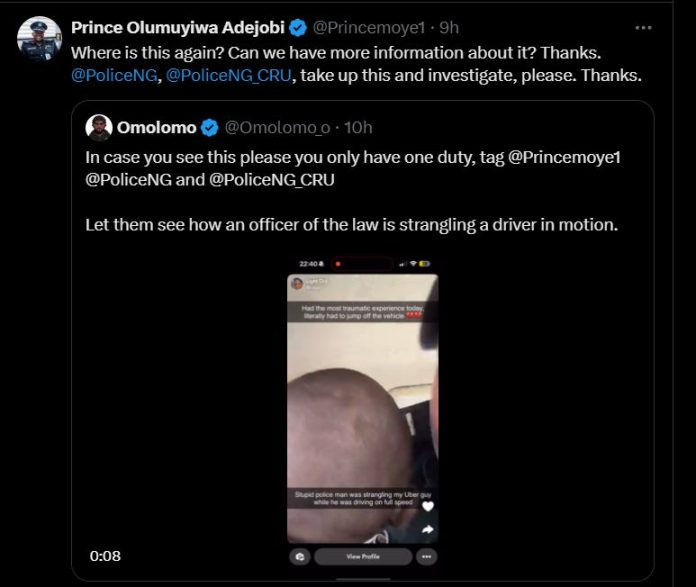Click Omolomo's small profile avatar
Image resolution: width=696 pixels, height=587 pixels.
(x=98, y=127)
